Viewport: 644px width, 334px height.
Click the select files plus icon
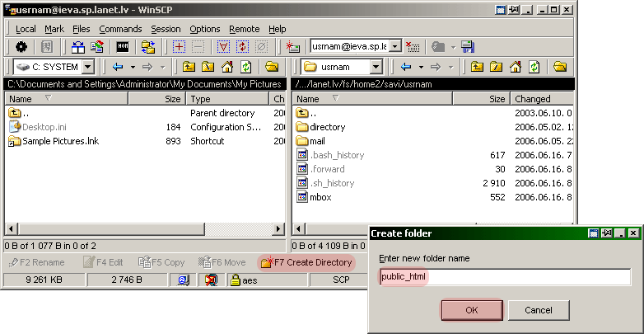(179, 47)
